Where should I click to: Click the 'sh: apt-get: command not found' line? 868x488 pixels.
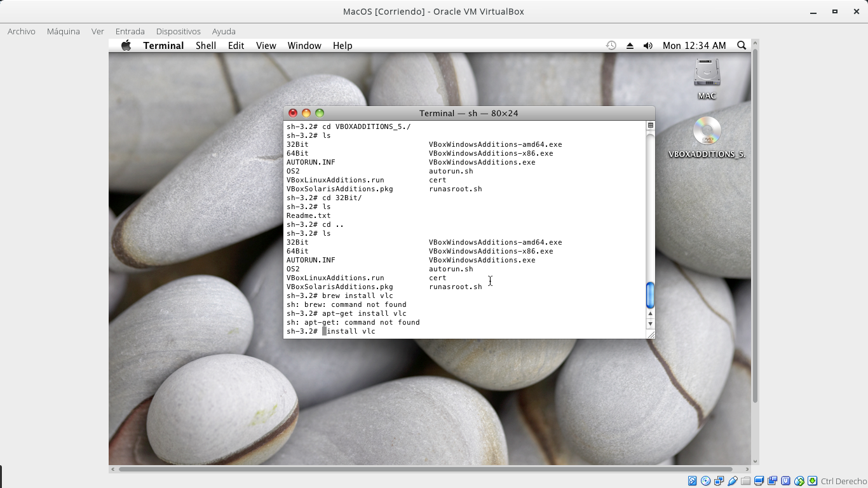click(x=353, y=322)
